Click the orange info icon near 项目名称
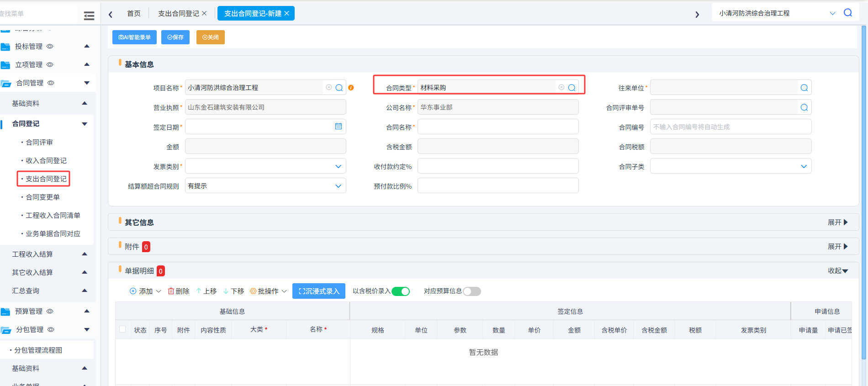The width and height of the screenshot is (868, 386). click(351, 88)
